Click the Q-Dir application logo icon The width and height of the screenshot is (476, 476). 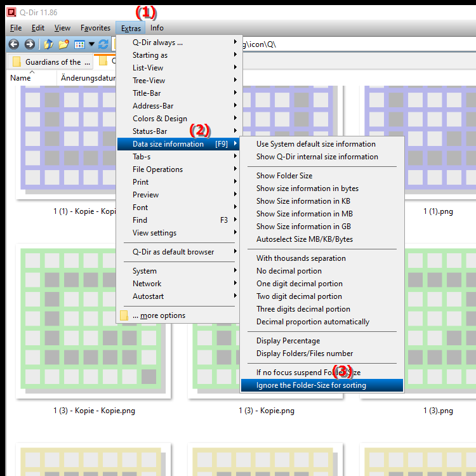(11, 12)
